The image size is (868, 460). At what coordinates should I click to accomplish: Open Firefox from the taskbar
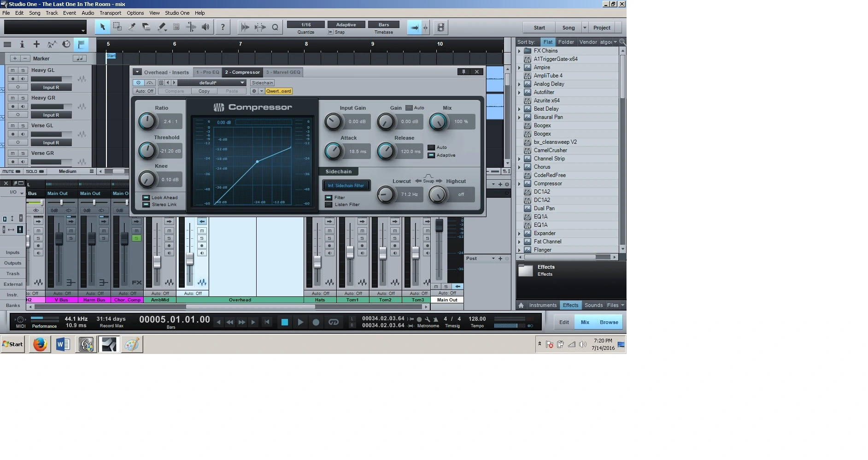(x=40, y=344)
